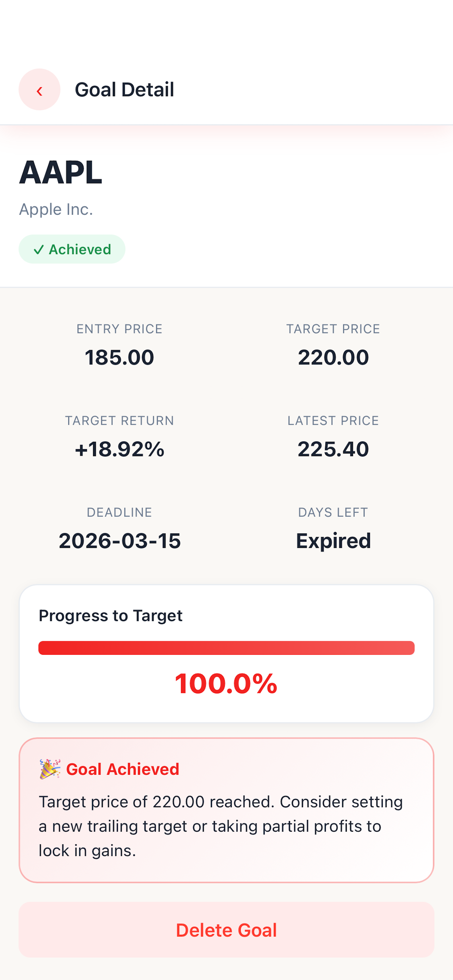Click the AAPL ticker heading

61,172
